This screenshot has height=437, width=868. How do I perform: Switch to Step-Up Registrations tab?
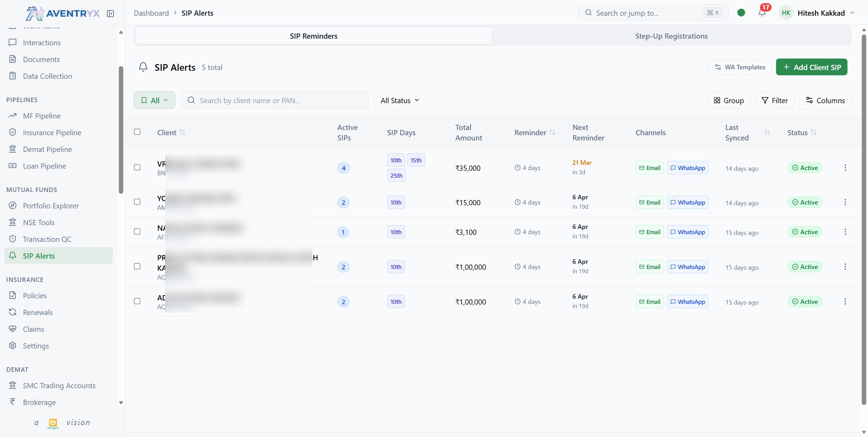pyautogui.click(x=671, y=36)
